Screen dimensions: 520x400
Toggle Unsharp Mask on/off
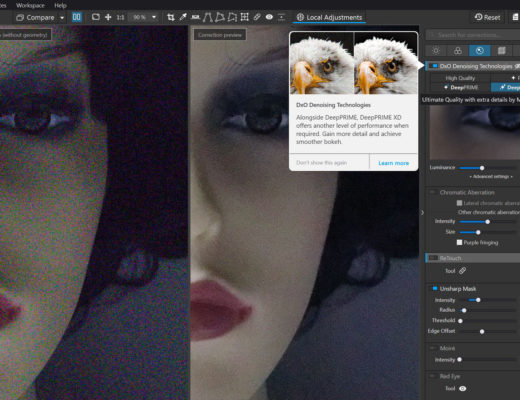click(x=435, y=288)
